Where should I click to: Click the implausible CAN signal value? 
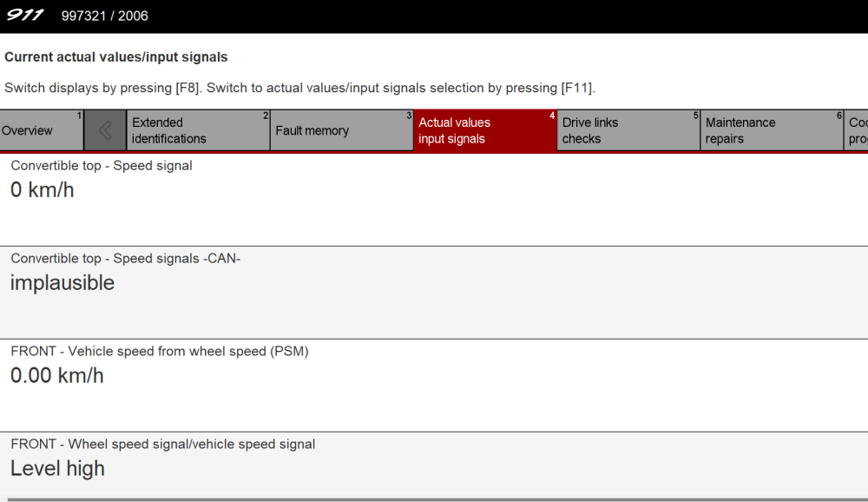(x=62, y=283)
